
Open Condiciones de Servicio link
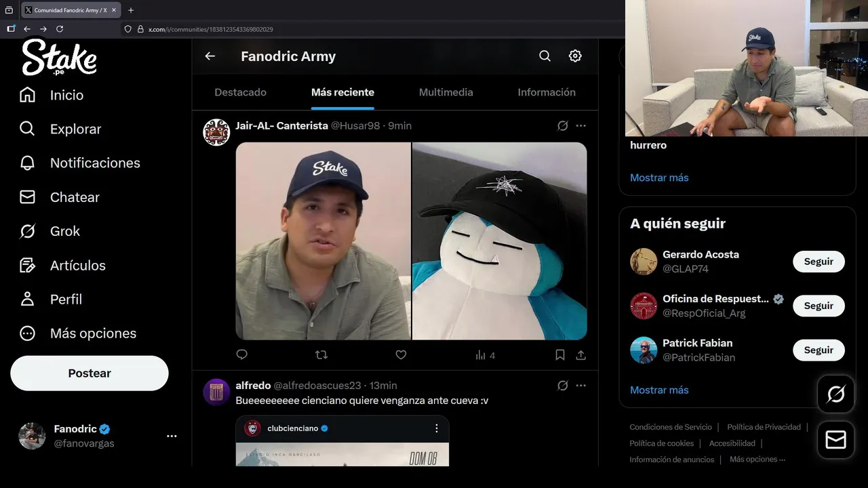(671, 427)
